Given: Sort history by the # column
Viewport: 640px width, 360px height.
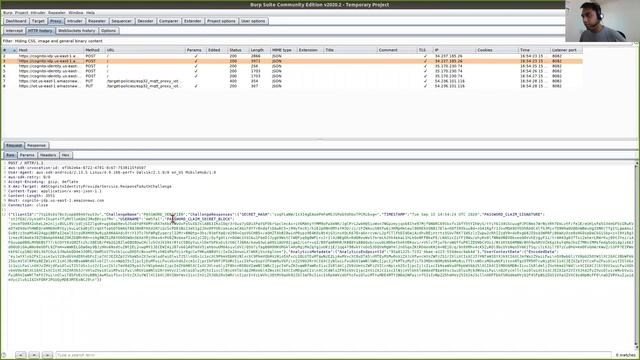Looking at the screenshot, I should pos(9,50).
